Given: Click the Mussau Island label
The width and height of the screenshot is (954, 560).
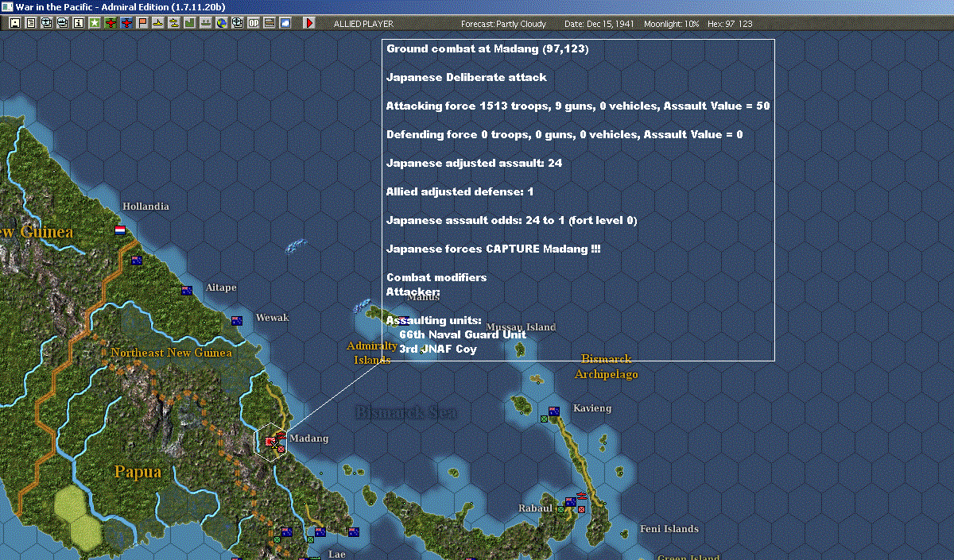Looking at the screenshot, I should (x=521, y=327).
